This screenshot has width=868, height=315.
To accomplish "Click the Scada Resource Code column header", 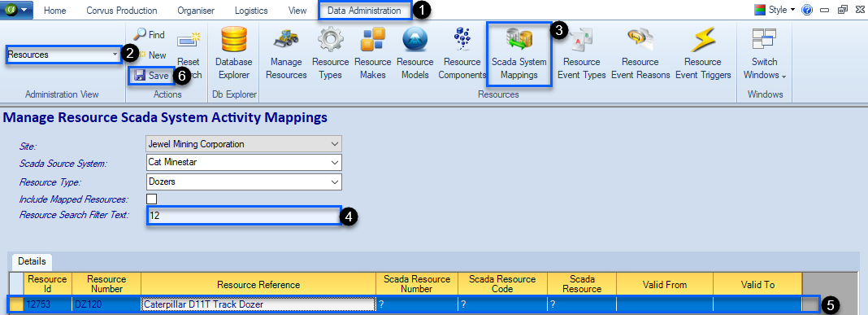I will 502,285.
